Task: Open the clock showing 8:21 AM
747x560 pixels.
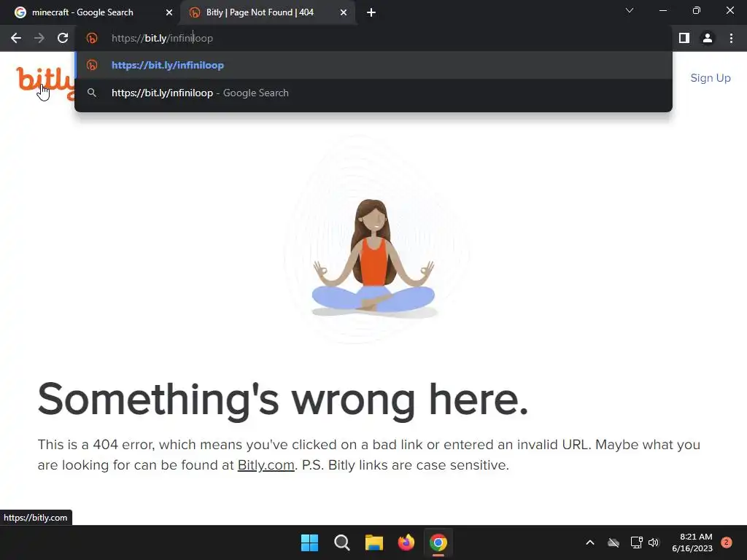Action: 692,542
